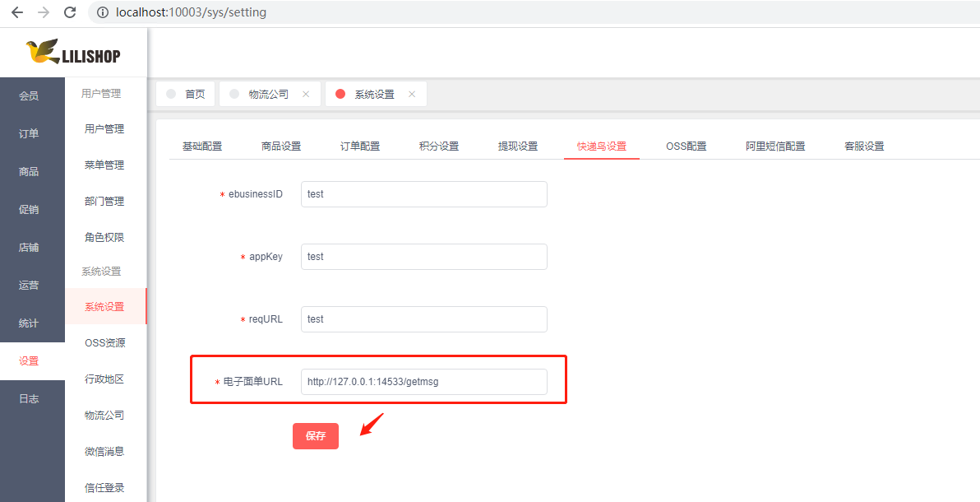Open 行政地区 in the submenu
This screenshot has width=980, height=502.
point(105,379)
